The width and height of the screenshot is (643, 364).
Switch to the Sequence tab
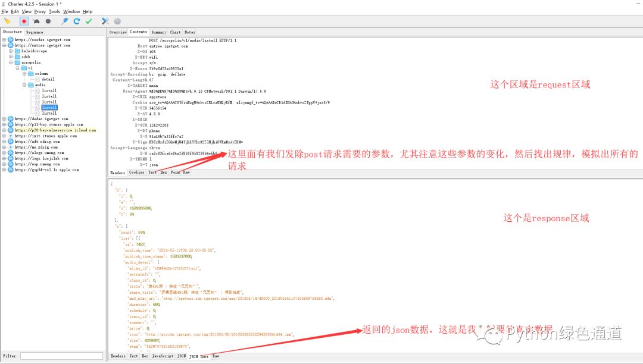[35, 32]
